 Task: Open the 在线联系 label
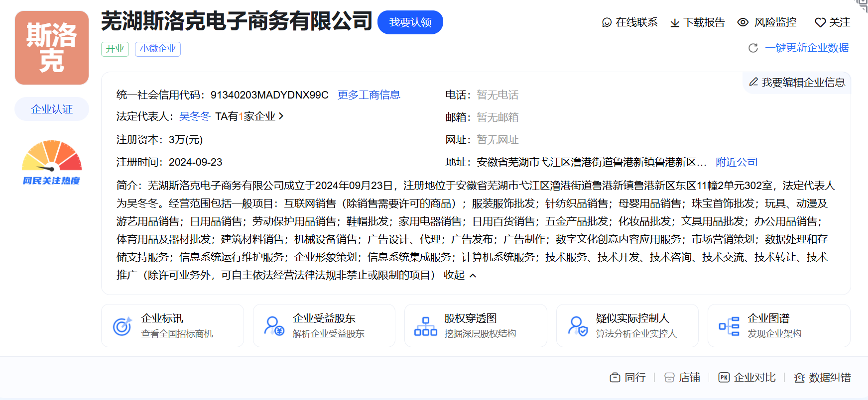(636, 22)
